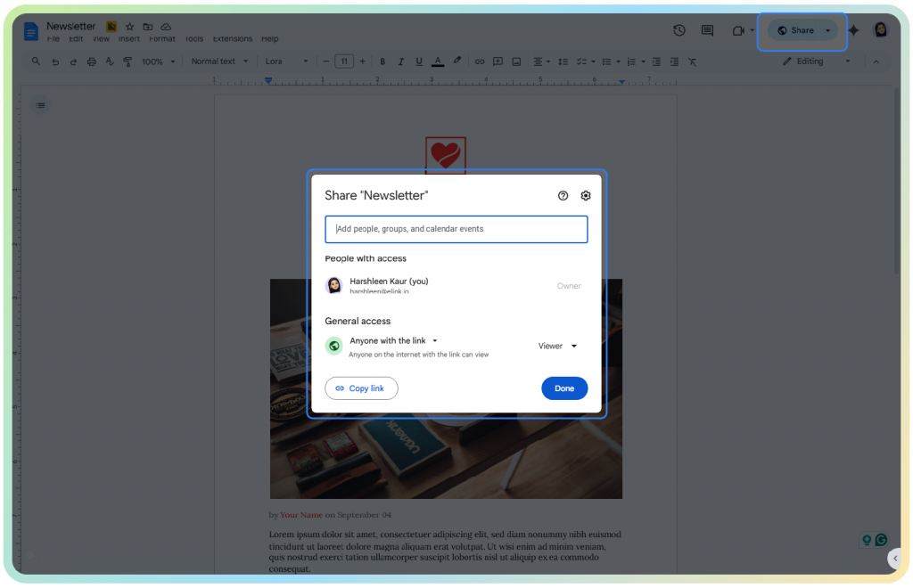Image resolution: width=913 pixels, height=588 pixels.
Task: Open version history clock icon
Action: tap(679, 30)
